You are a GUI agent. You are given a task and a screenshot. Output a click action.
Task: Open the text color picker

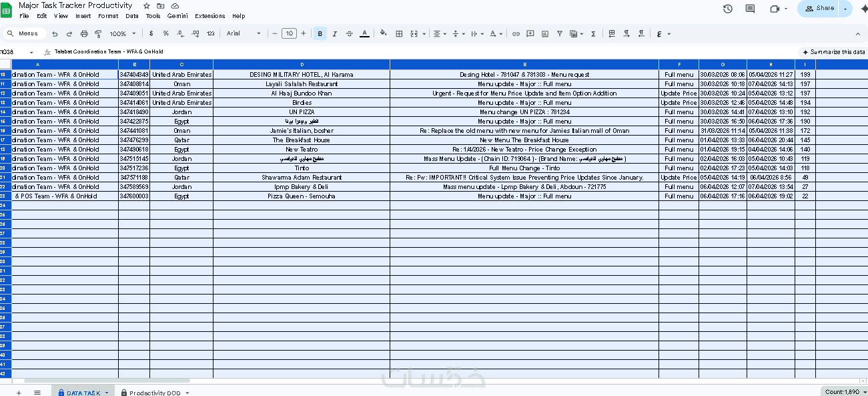[x=364, y=33]
